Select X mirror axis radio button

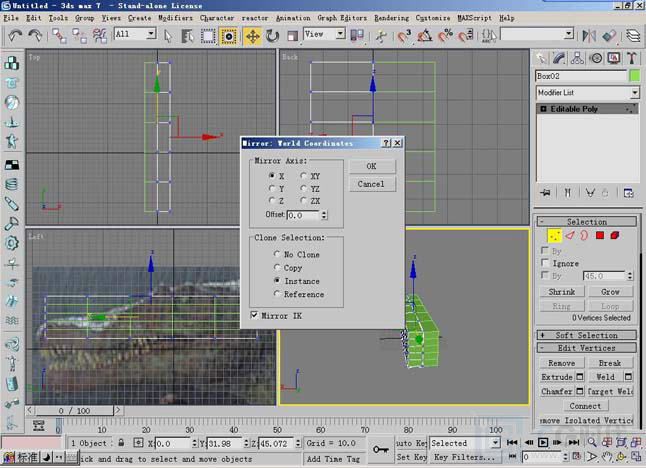[x=272, y=176]
